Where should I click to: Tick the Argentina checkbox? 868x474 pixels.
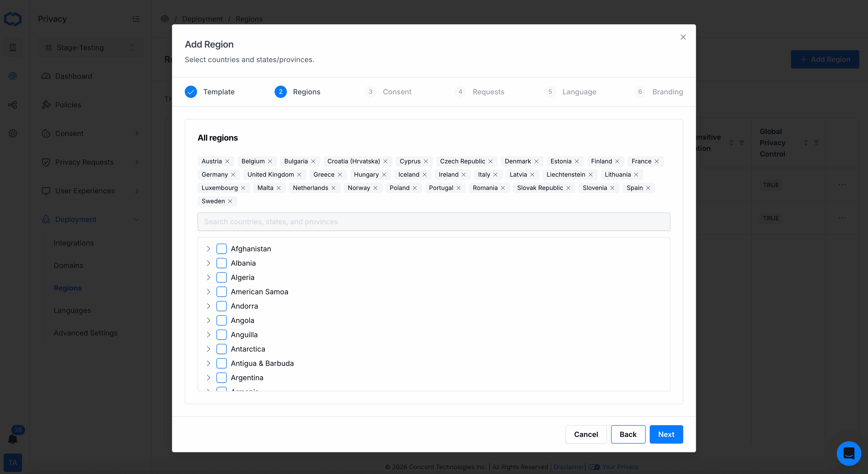tap(221, 378)
